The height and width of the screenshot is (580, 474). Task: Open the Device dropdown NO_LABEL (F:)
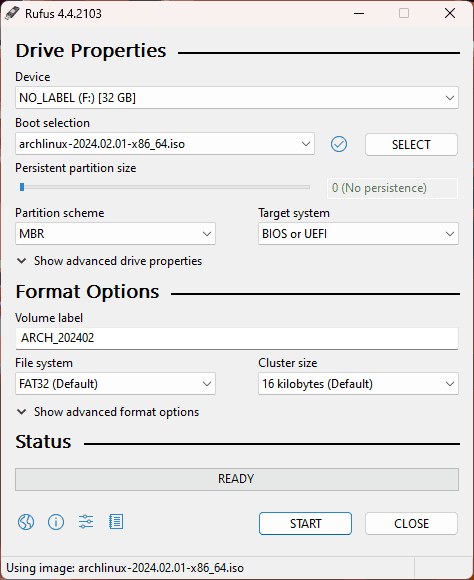(237, 98)
